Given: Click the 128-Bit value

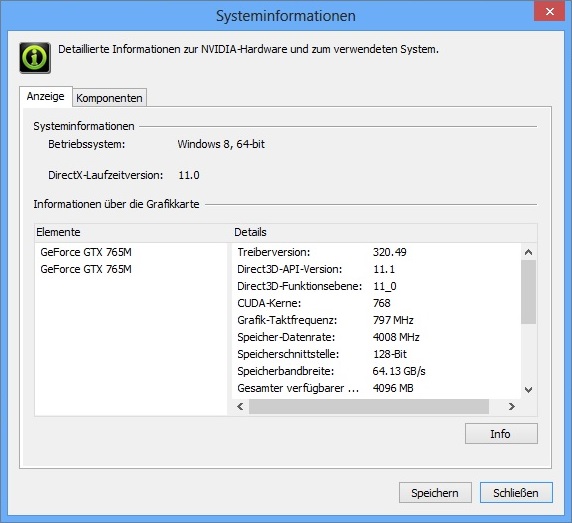Looking at the screenshot, I should (390, 354).
